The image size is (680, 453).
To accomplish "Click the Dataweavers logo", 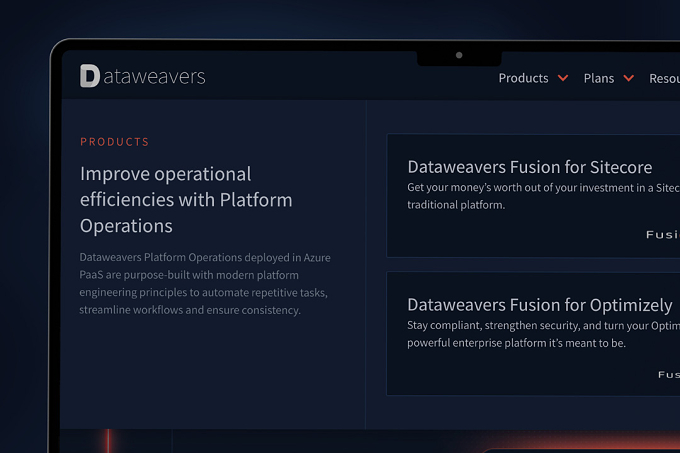I will click(143, 76).
